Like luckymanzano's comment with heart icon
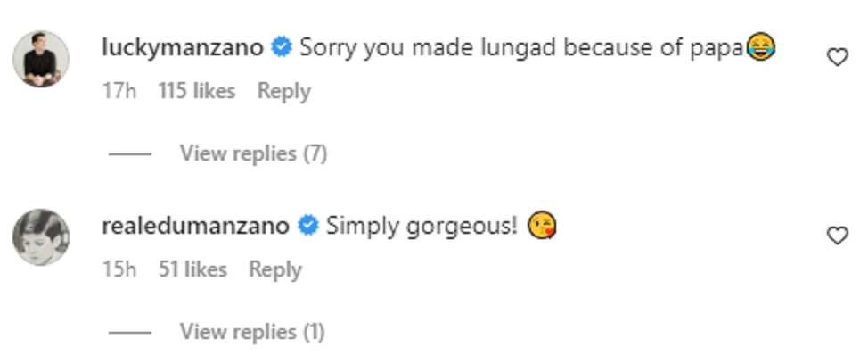The height and width of the screenshot is (364, 868). pyautogui.click(x=837, y=57)
